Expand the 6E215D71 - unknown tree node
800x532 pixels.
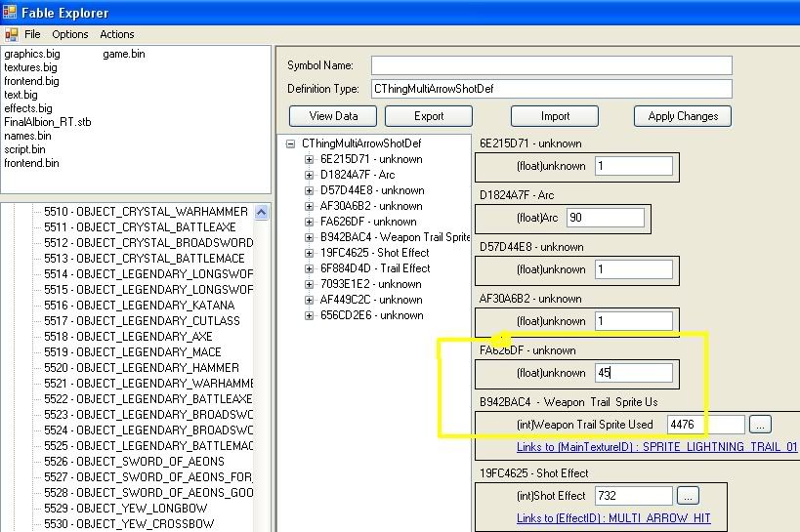point(309,159)
